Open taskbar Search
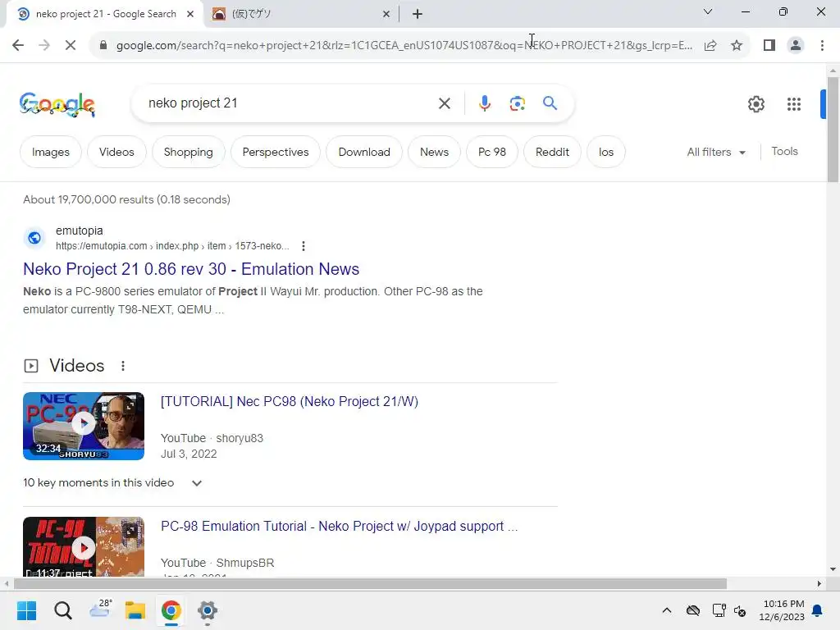The height and width of the screenshot is (630, 840). (x=62, y=610)
